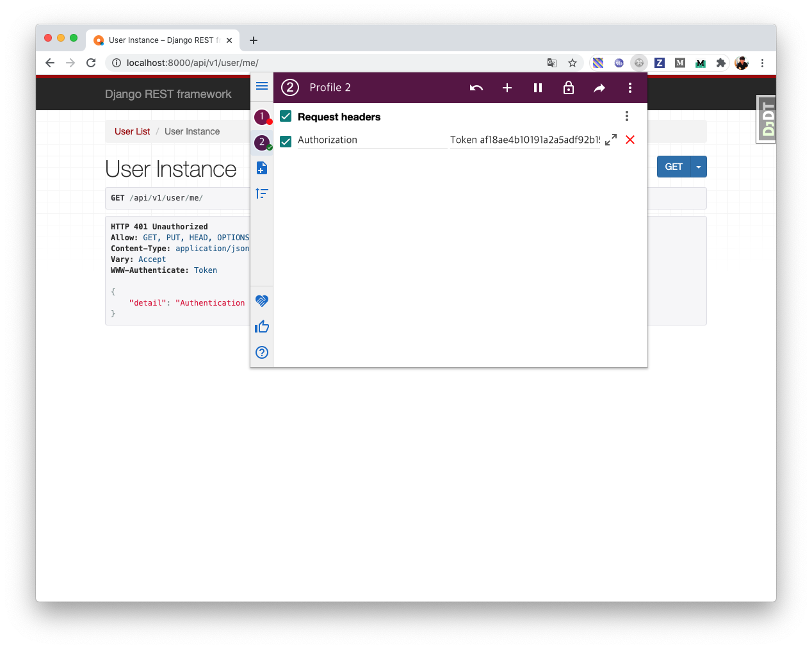
Task: Go back in browser history
Action: coord(50,63)
